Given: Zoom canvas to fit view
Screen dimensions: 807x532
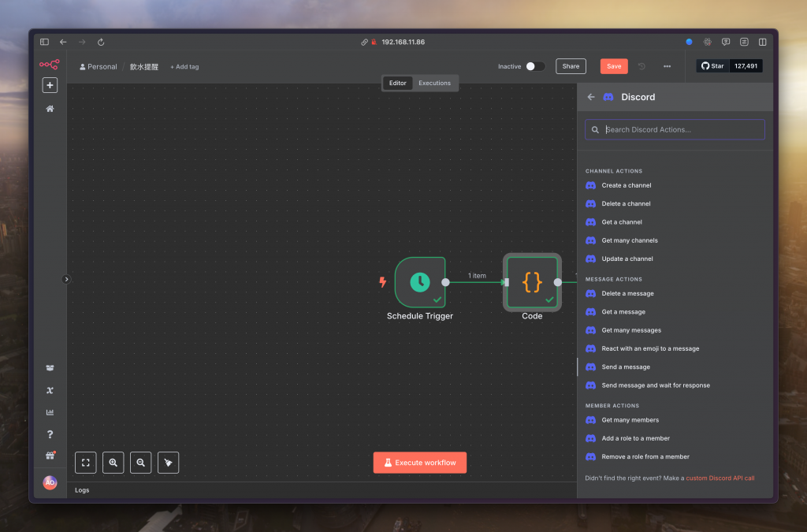Looking at the screenshot, I should point(85,463).
